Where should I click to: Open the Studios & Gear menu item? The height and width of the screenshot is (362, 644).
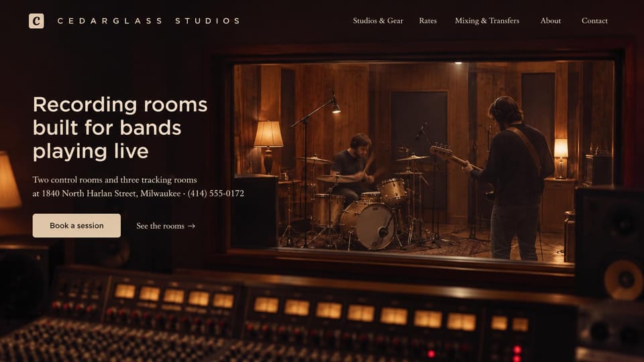(x=378, y=21)
